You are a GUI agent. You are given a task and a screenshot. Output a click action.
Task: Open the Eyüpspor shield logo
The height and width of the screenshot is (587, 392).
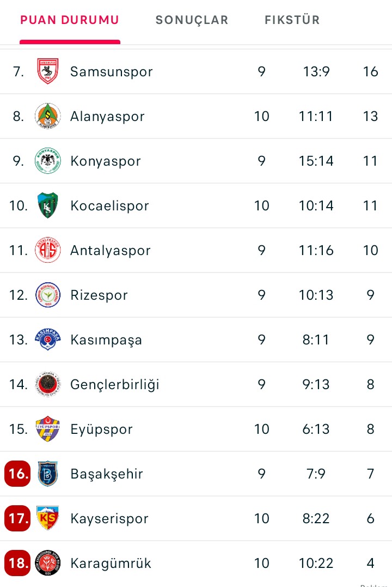click(48, 429)
